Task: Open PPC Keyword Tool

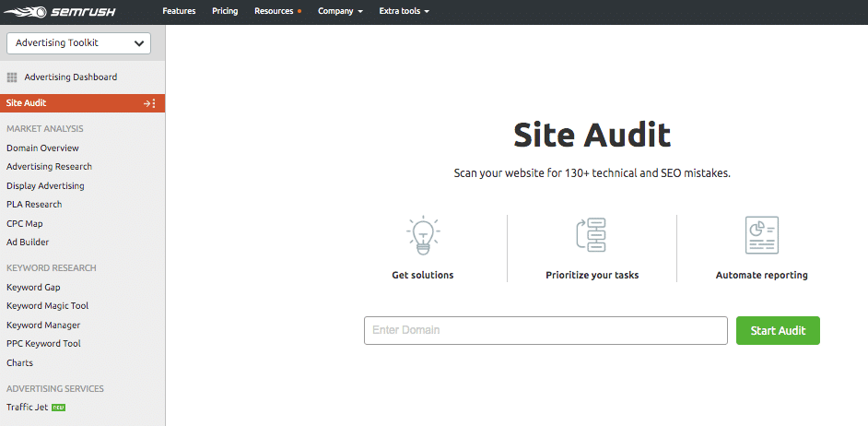Action: [x=43, y=343]
